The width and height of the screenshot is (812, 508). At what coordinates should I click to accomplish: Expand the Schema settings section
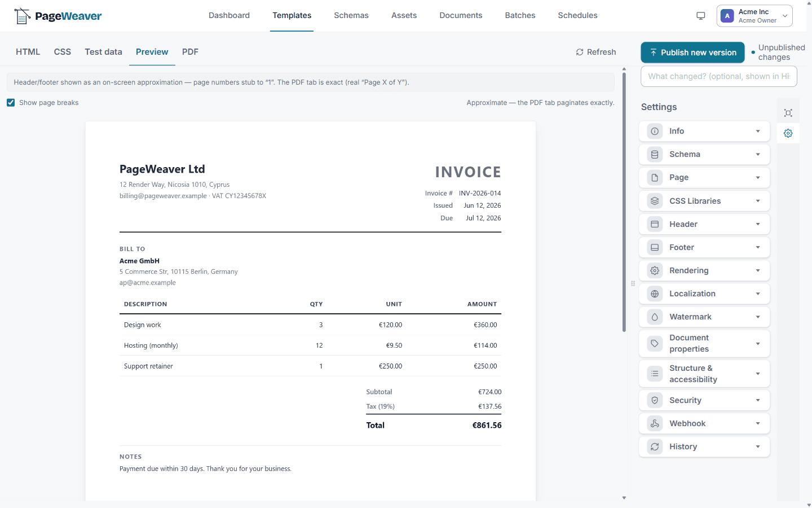704,154
